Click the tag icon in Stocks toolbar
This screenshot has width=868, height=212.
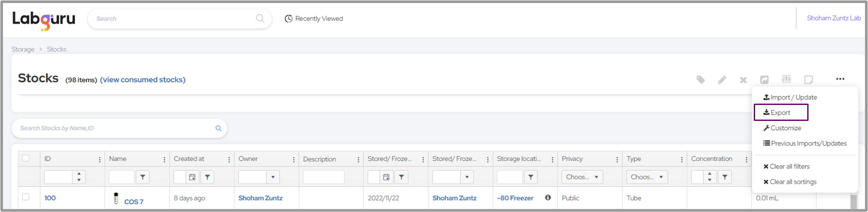(x=701, y=79)
